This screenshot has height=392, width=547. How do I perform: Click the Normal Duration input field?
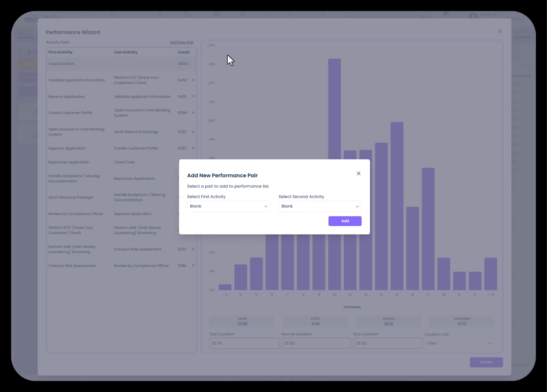[316, 343]
